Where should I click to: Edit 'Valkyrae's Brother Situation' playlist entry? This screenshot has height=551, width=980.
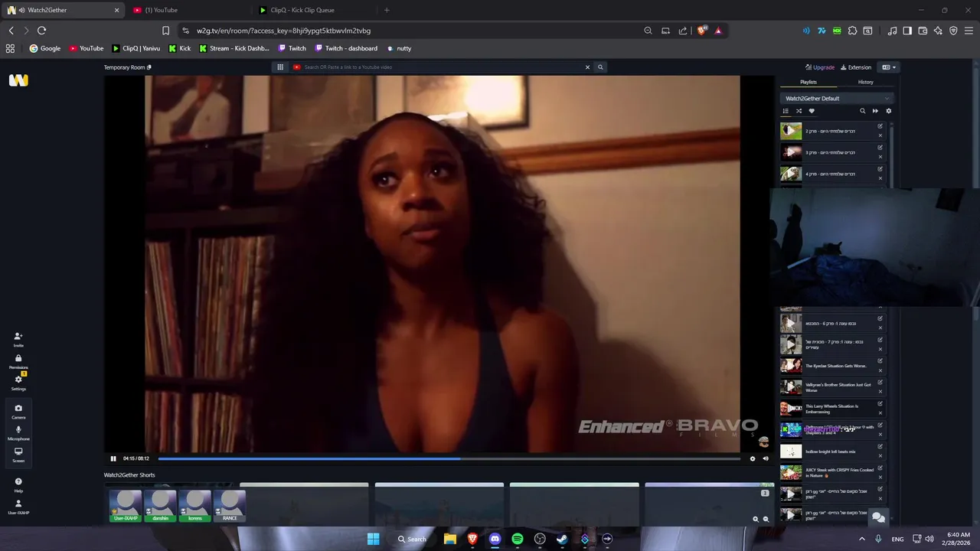click(x=880, y=383)
